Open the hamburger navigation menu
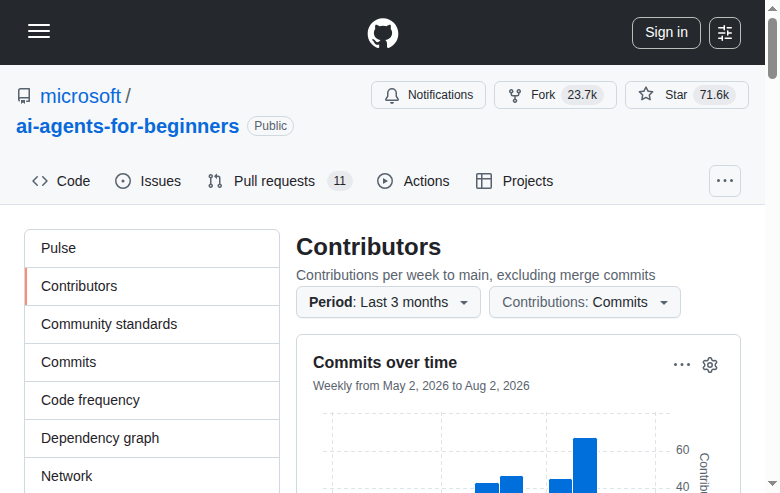 click(39, 31)
